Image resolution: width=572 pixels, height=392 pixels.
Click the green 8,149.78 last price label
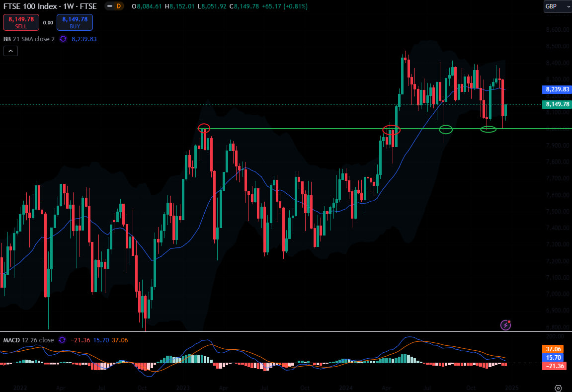pos(557,104)
